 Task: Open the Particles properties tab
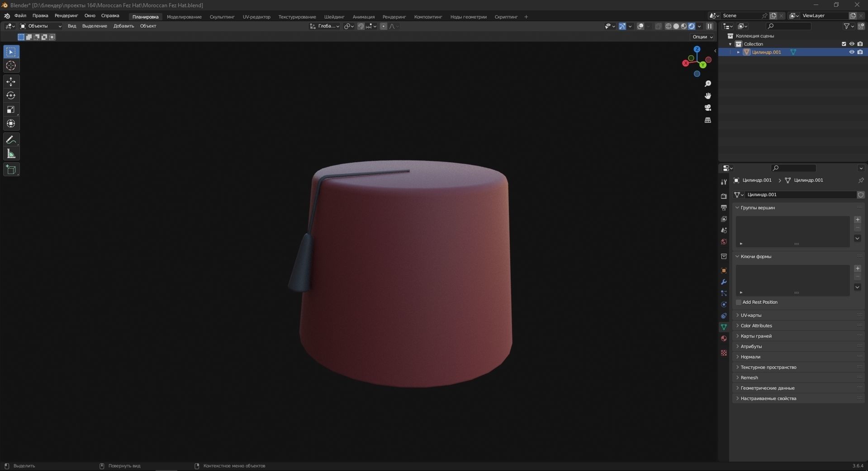point(724,293)
